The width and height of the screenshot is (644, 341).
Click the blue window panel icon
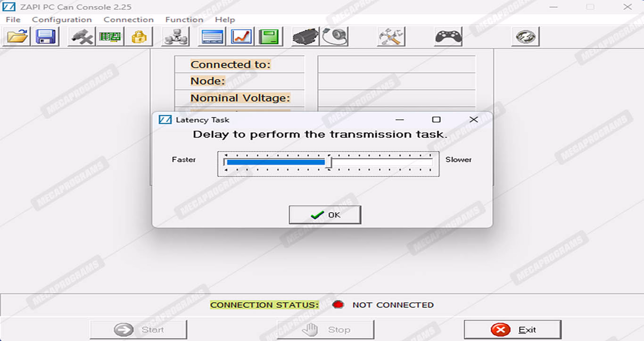click(x=213, y=36)
